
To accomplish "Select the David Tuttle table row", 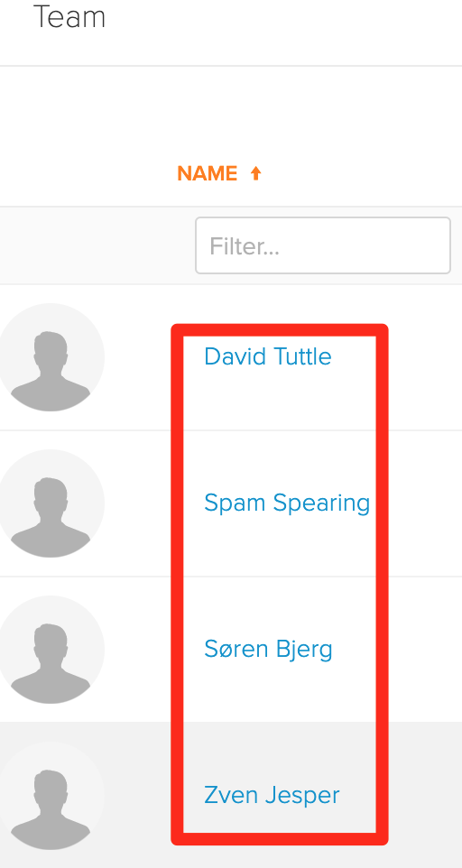I will click(231, 357).
